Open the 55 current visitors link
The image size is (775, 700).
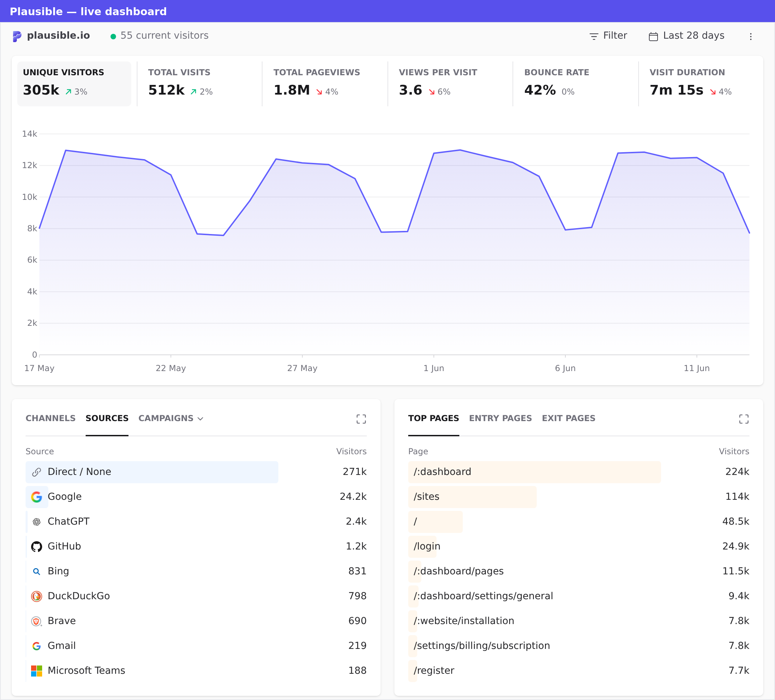(164, 35)
